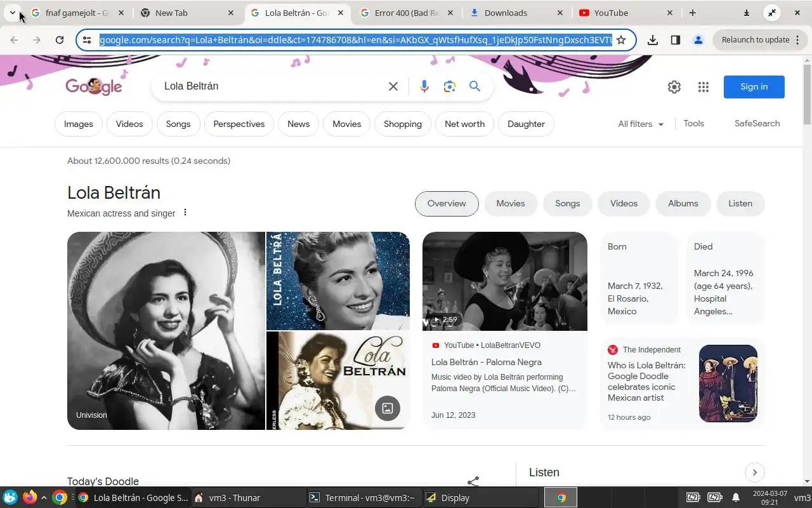Open Firefox from the taskbar
Image resolution: width=812 pixels, height=508 pixels.
[29, 497]
